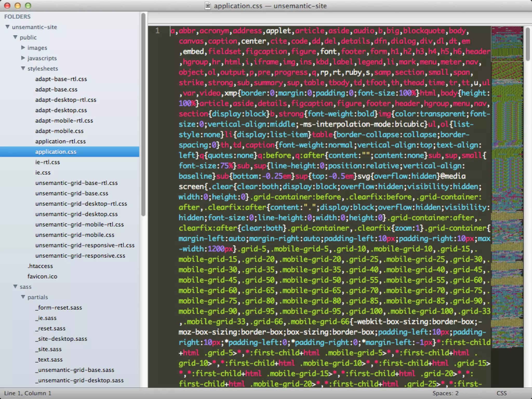Collapse the sass folder
This screenshot has height=399, width=532.
[15, 287]
